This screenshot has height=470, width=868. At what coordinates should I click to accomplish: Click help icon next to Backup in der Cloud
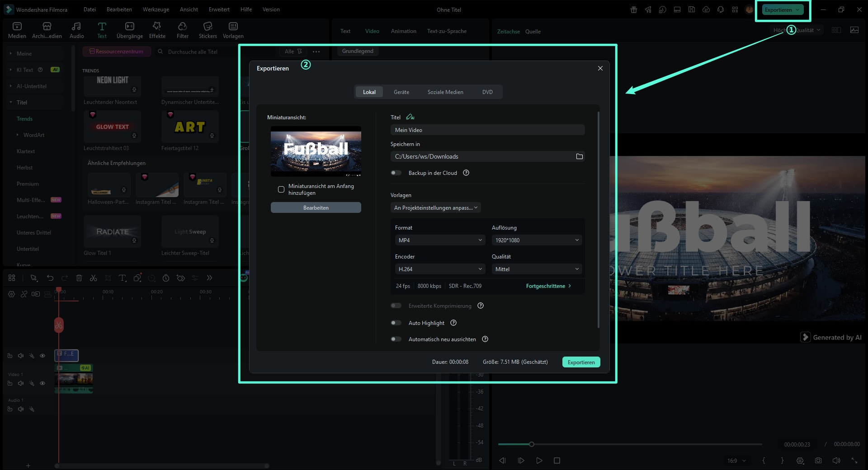(466, 173)
